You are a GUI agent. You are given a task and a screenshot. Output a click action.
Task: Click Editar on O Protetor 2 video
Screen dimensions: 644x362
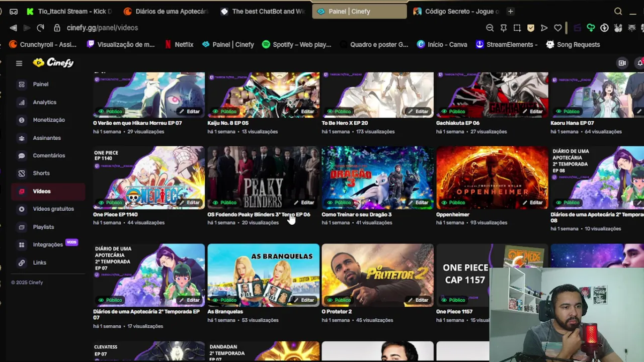(x=418, y=300)
